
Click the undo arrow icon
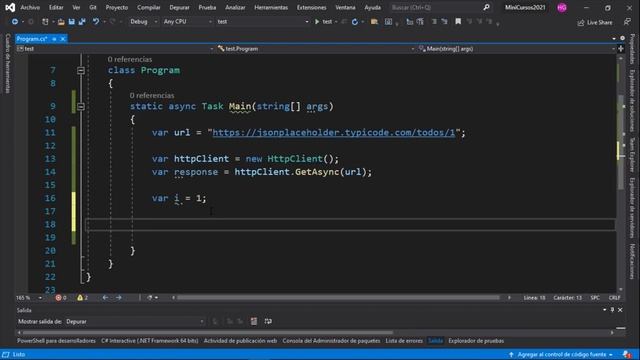pos(96,22)
